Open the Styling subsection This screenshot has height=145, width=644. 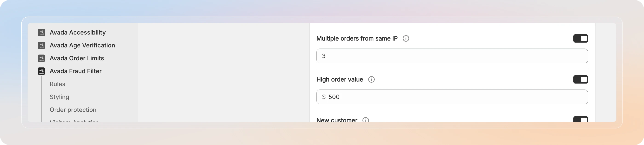(60, 97)
